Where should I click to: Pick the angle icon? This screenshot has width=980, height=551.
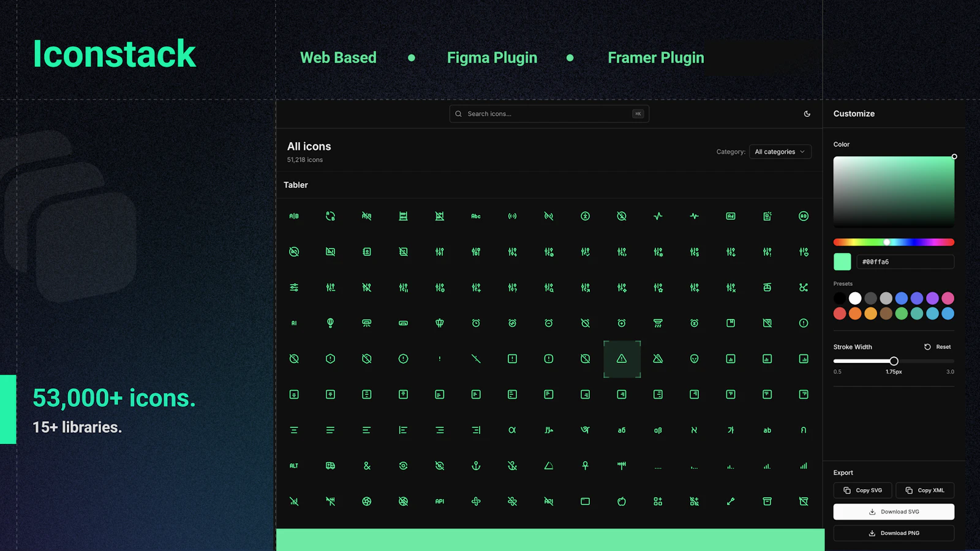[x=549, y=466]
